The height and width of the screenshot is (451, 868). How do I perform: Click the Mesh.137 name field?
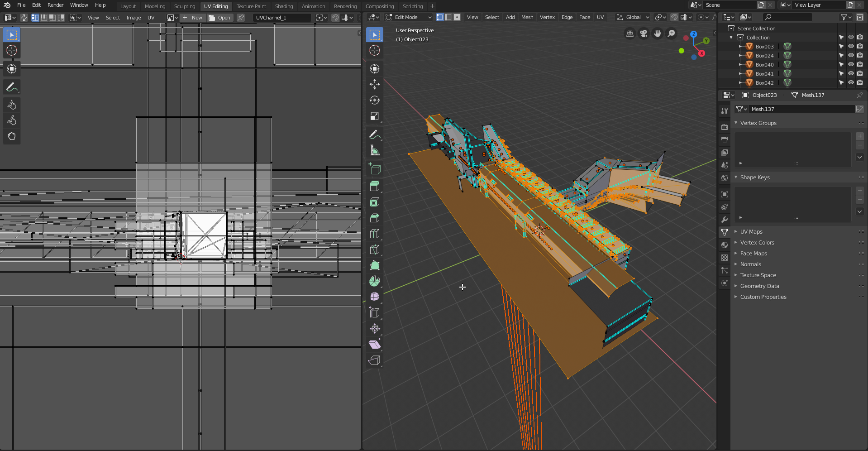pyautogui.click(x=801, y=109)
